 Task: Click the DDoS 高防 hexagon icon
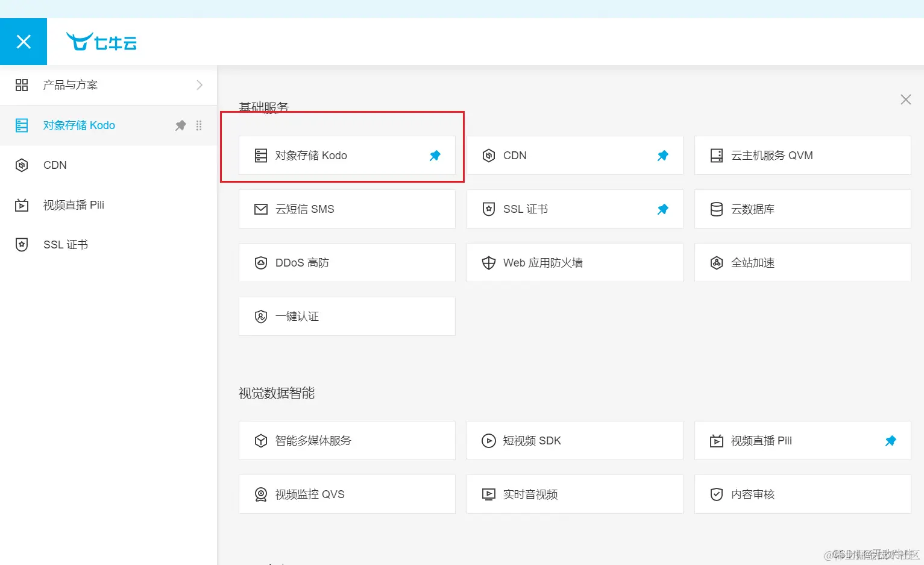coord(261,263)
